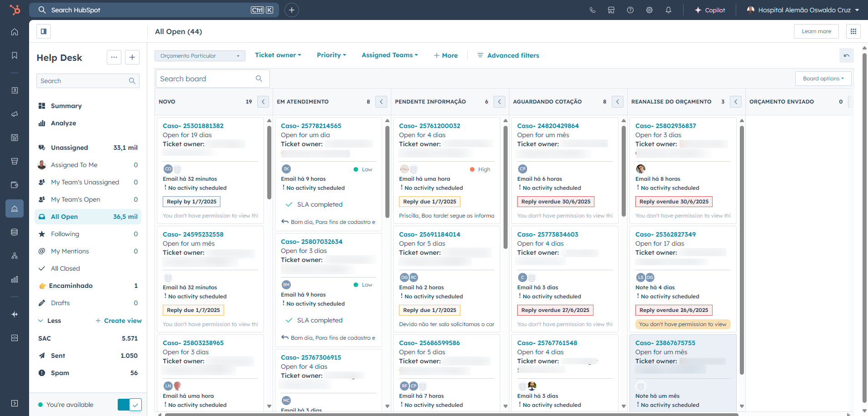
Task: Select the All Closed view
Action: click(65, 268)
